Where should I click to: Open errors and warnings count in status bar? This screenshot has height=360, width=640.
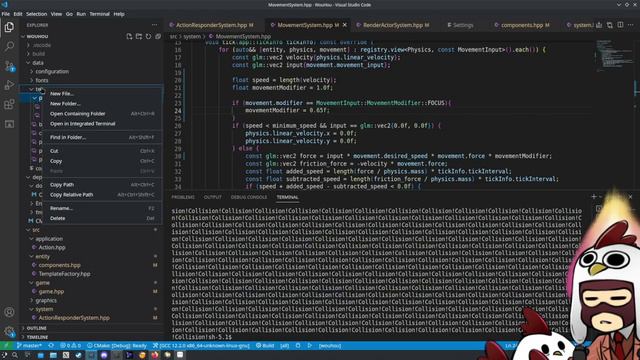[70, 345]
